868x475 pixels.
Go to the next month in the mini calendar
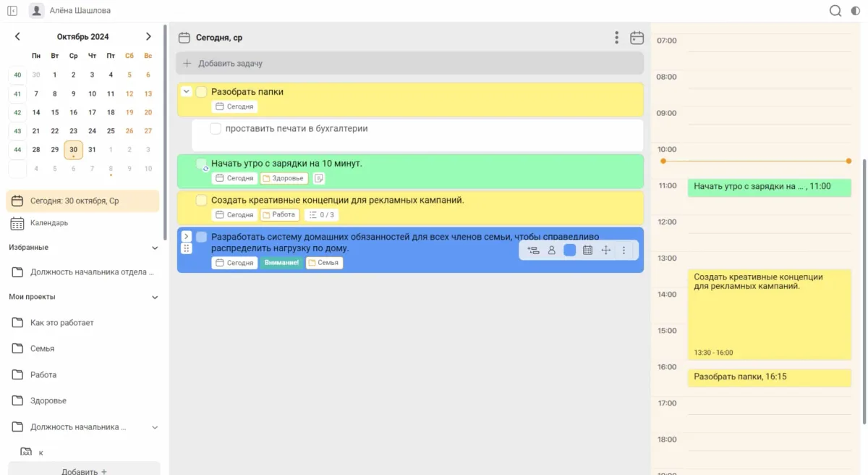coord(148,36)
